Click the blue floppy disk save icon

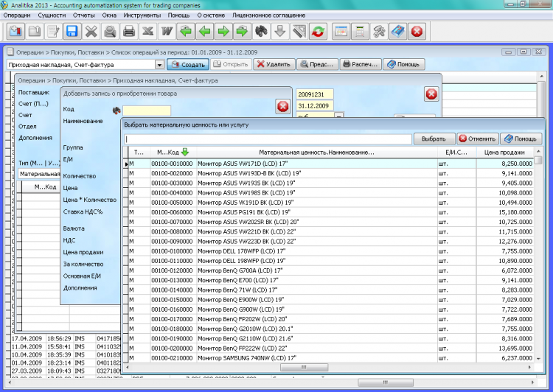(x=72, y=32)
